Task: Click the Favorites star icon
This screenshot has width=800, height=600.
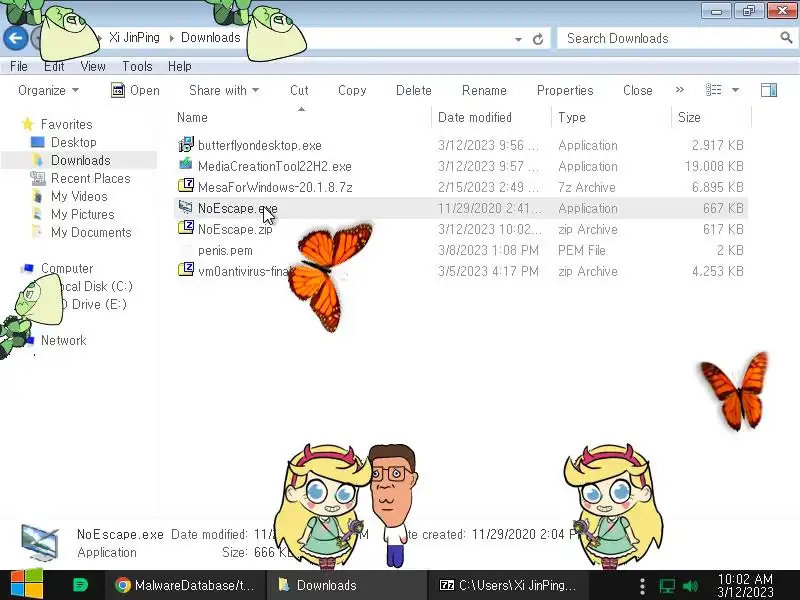Action: point(28,124)
